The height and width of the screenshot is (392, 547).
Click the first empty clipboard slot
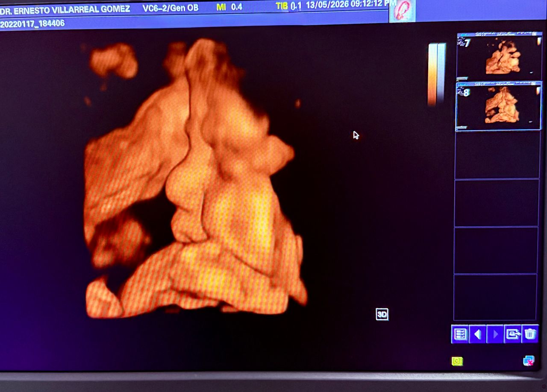click(497, 155)
